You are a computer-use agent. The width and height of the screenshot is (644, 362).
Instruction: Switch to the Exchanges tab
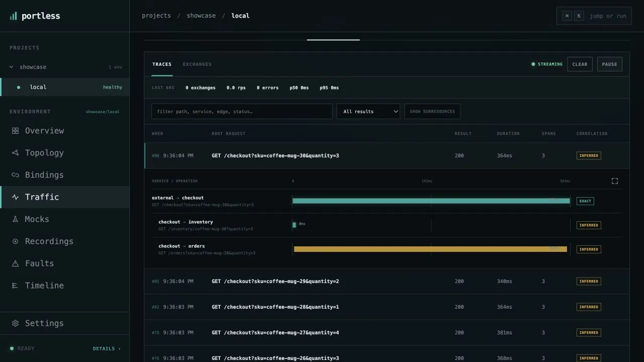[197, 64]
